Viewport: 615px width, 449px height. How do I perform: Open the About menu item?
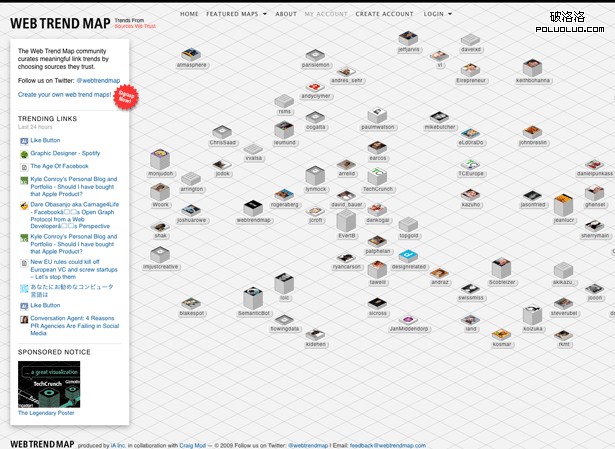pyautogui.click(x=286, y=14)
